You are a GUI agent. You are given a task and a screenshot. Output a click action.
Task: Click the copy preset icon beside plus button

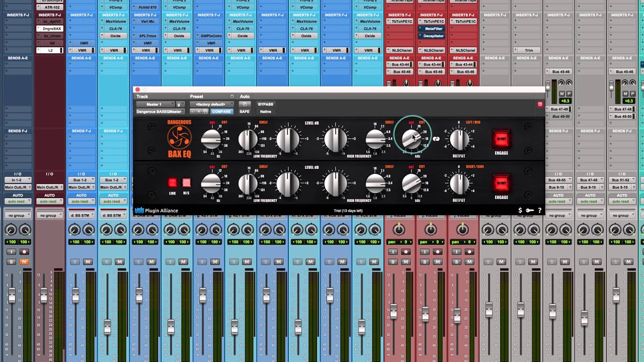pyautogui.click(x=205, y=112)
